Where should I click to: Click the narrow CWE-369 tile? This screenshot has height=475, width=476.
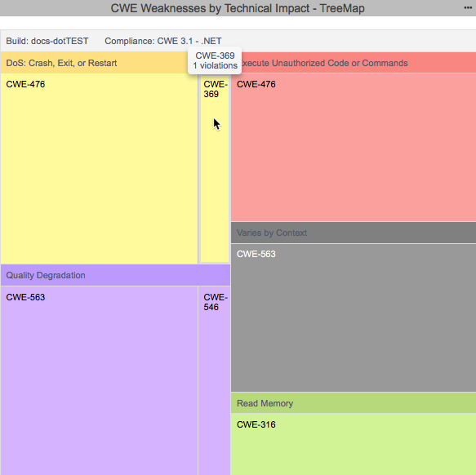[215, 168]
